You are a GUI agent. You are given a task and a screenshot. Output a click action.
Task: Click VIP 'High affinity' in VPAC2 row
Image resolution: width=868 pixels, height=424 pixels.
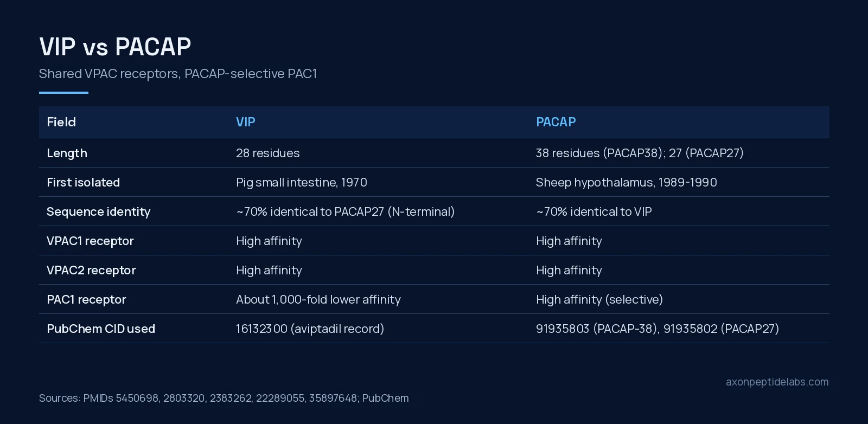point(269,271)
